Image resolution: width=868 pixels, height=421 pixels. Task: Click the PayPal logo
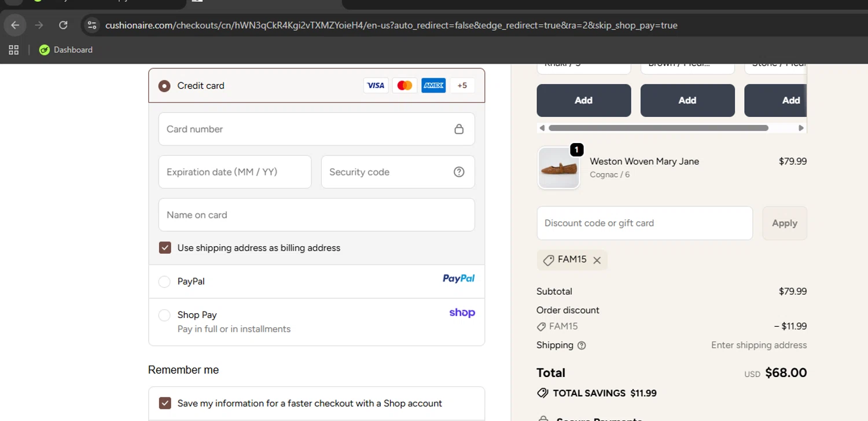pos(459,279)
